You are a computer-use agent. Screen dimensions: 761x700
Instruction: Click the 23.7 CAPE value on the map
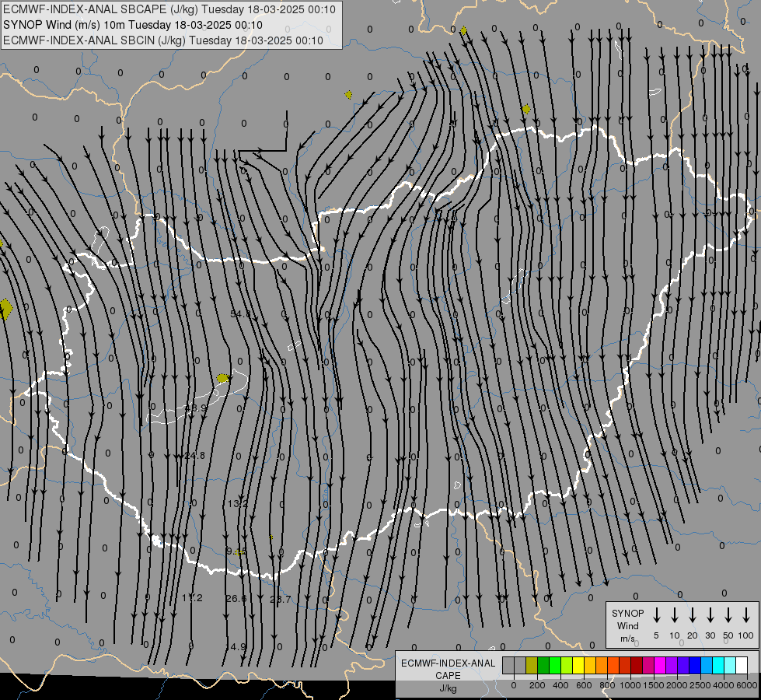tap(280, 599)
